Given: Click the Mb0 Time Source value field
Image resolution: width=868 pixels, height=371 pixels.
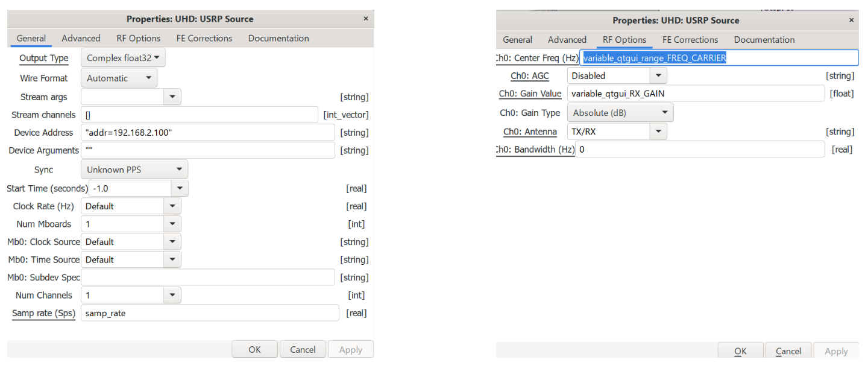Looking at the screenshot, I should click(122, 259).
